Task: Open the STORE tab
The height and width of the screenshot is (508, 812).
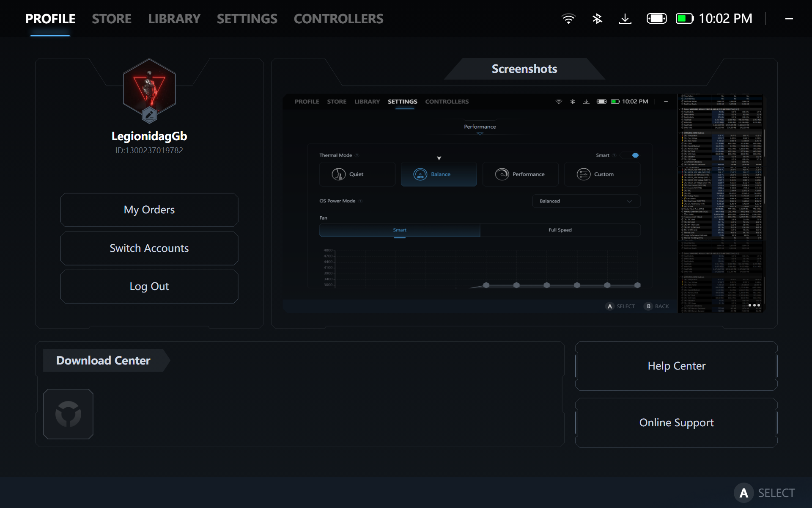Action: [112, 19]
